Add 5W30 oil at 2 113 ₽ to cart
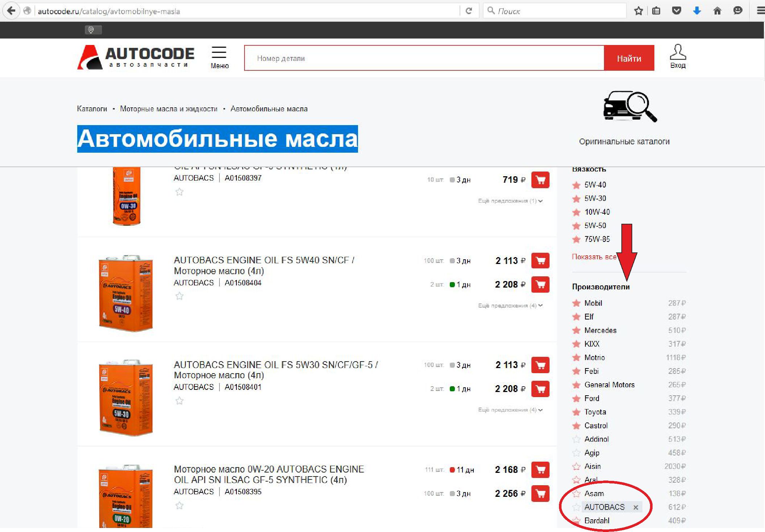 (x=540, y=365)
